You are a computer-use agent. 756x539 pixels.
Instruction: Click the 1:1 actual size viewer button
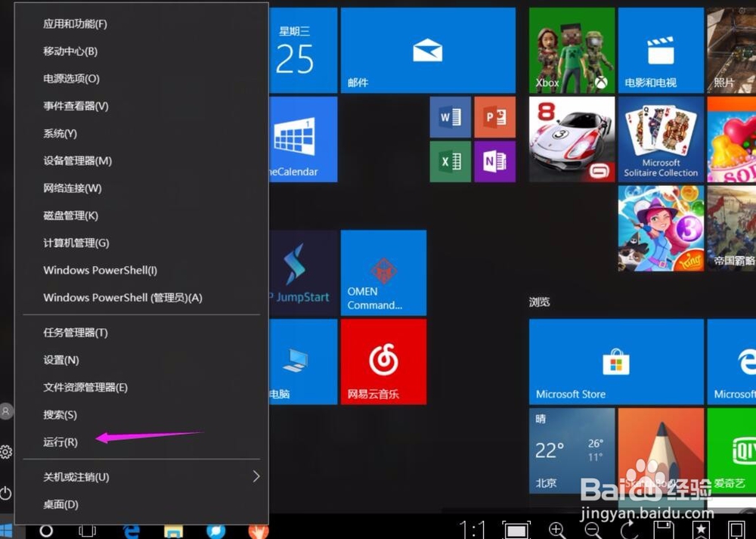[472, 529]
